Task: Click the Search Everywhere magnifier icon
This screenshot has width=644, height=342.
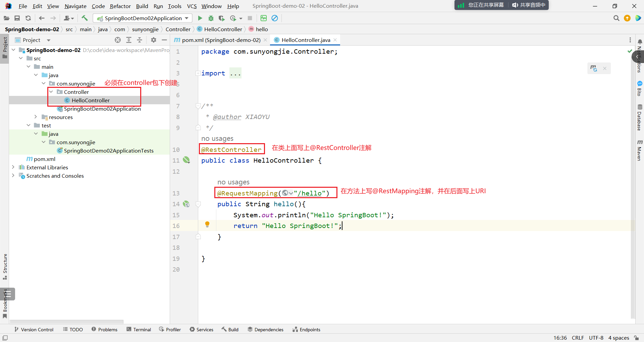Action: tap(616, 18)
